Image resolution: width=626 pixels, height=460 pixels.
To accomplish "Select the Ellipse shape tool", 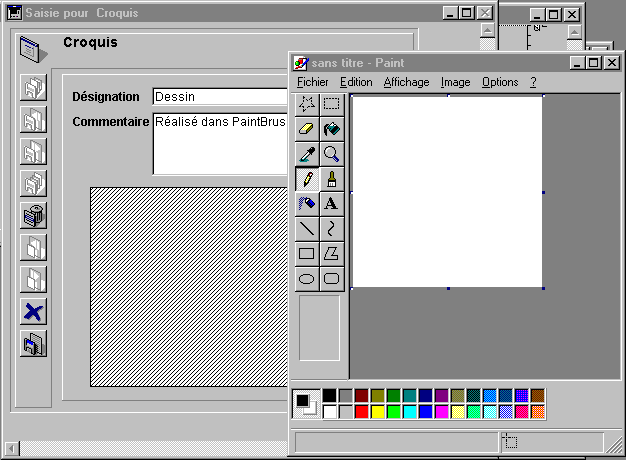I will tap(307, 279).
